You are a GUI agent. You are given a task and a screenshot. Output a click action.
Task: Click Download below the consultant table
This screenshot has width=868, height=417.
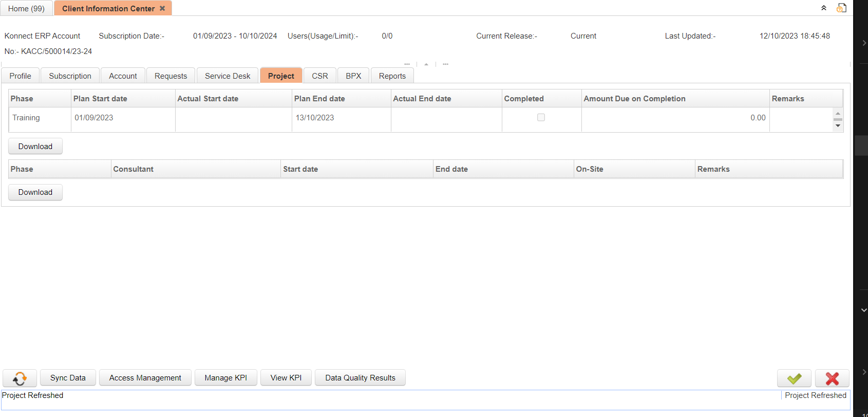pos(35,192)
